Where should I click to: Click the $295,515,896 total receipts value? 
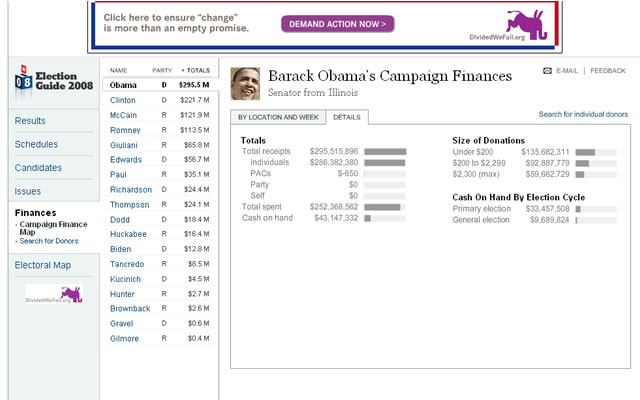334,151
